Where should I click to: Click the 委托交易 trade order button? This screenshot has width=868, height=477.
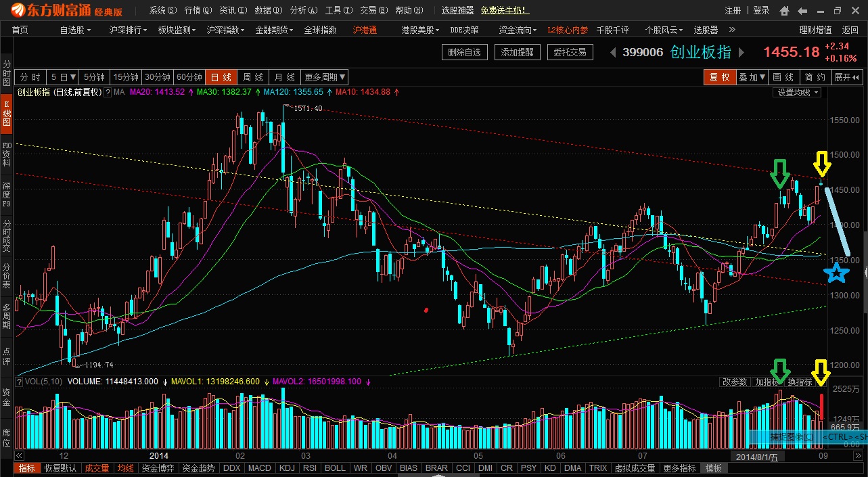(569, 51)
